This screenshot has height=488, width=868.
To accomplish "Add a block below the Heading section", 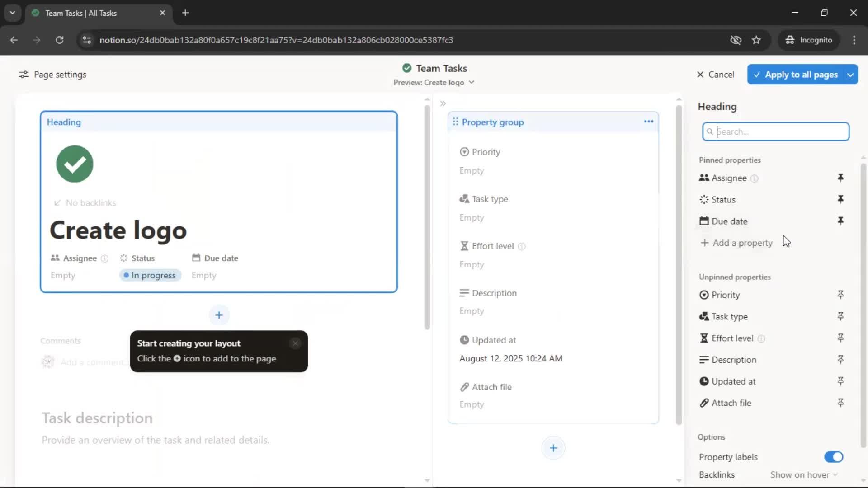I will tap(219, 315).
